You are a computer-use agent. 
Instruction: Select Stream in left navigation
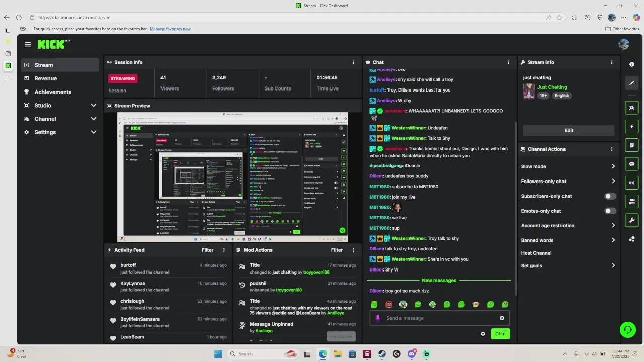pyautogui.click(x=60, y=65)
